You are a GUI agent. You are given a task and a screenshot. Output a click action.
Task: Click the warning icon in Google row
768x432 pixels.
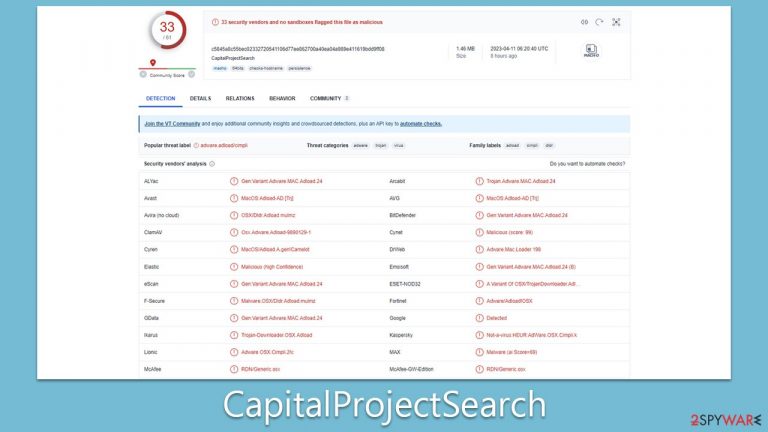[x=480, y=318]
